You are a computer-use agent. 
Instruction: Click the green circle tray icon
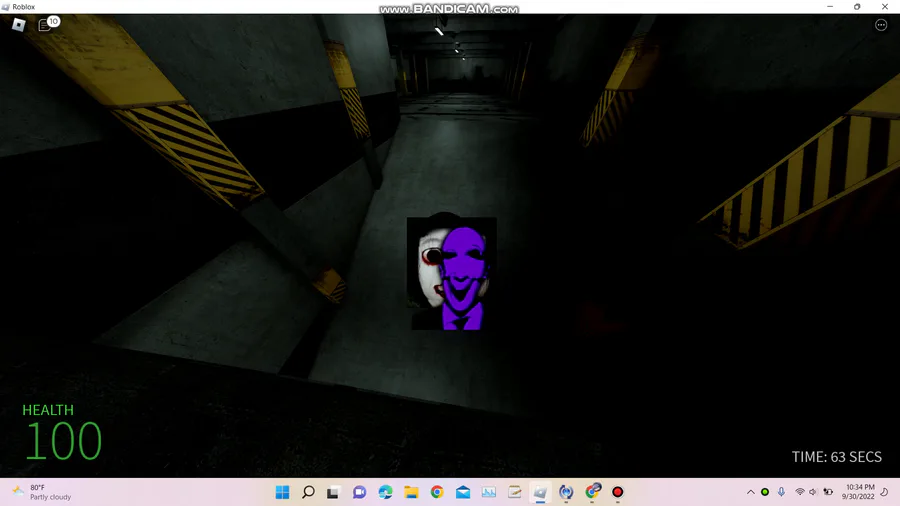click(x=765, y=492)
